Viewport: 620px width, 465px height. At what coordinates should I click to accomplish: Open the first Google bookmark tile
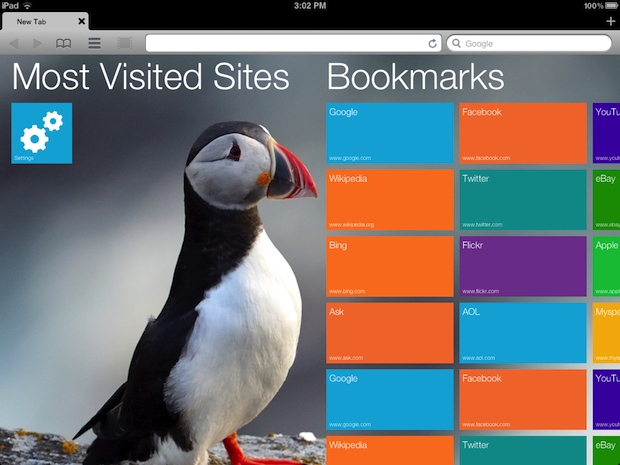click(389, 133)
